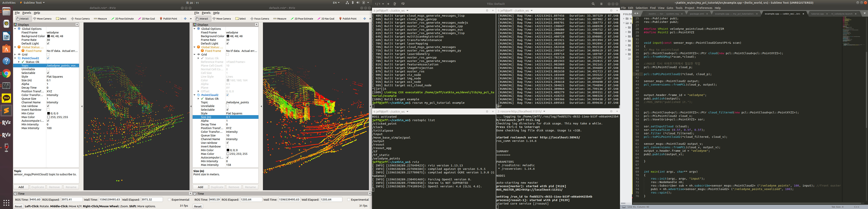Collapse Grid tree in right RViz
The height and width of the screenshot is (209, 868).
194,55
